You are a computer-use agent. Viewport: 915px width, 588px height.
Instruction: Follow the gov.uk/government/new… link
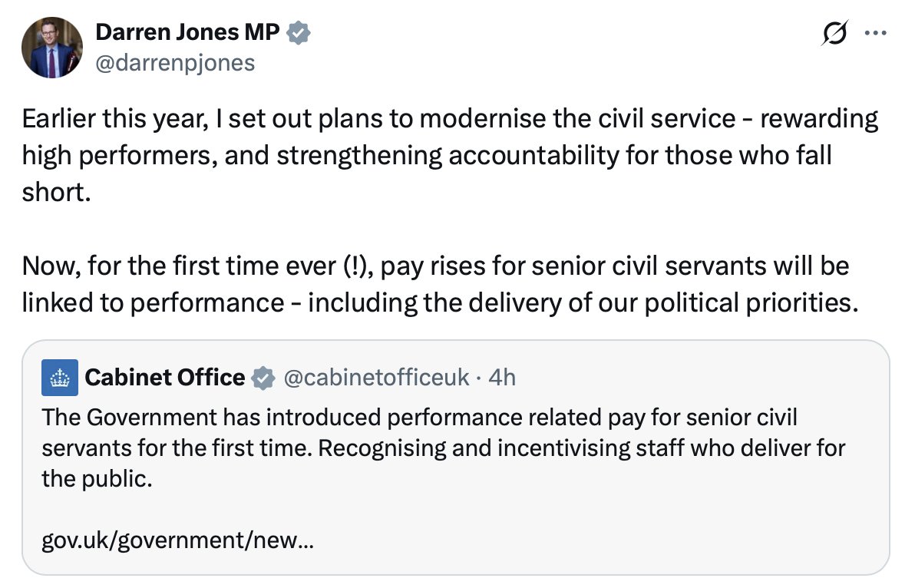[178, 540]
